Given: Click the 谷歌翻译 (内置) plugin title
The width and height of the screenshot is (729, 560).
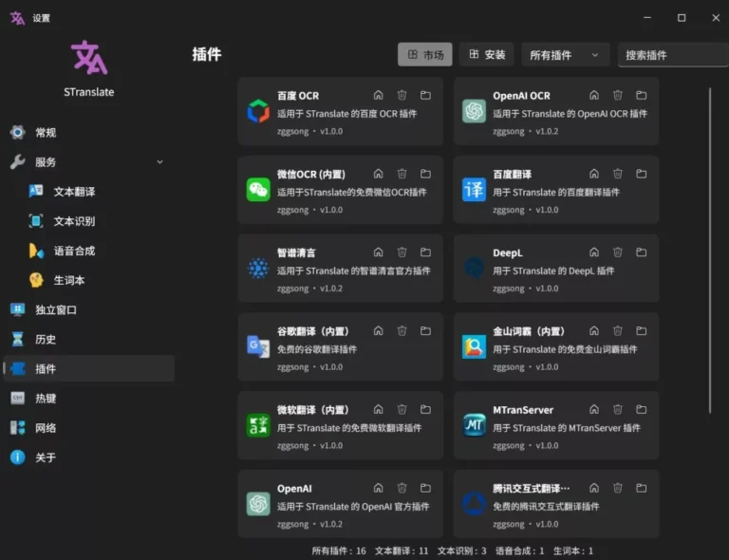Looking at the screenshot, I should point(313,331).
